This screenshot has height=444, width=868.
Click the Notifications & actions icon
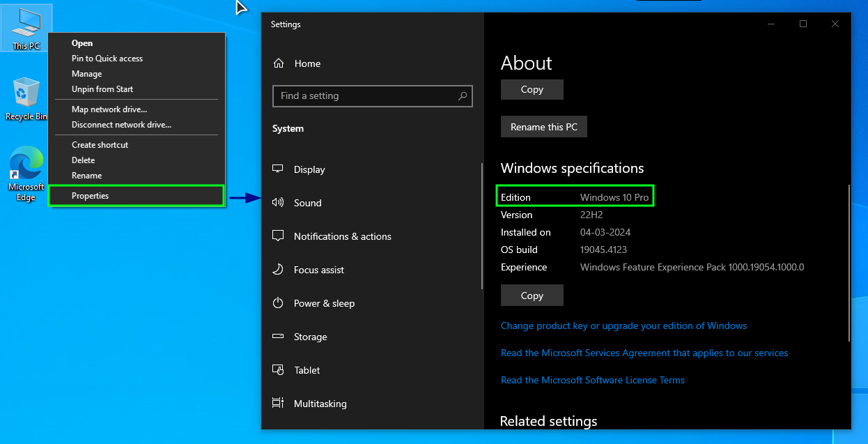tap(278, 236)
